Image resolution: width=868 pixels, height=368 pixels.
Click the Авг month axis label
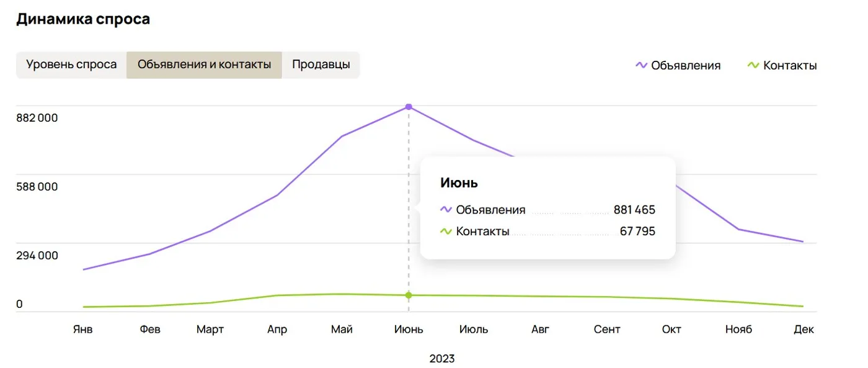[541, 329]
